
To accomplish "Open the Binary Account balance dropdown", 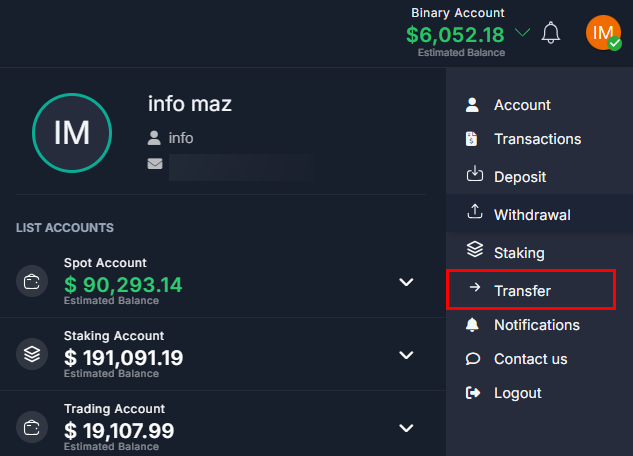I will tap(522, 33).
